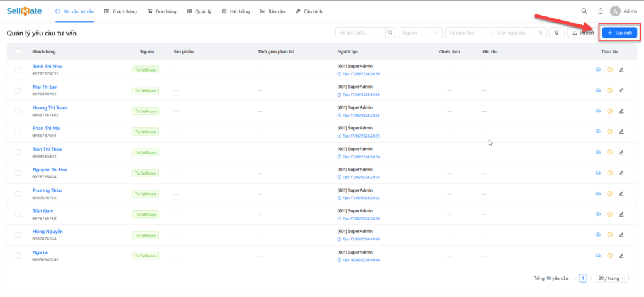Open the 20 / trang page size dropdown
644x297 pixels.
612,278
